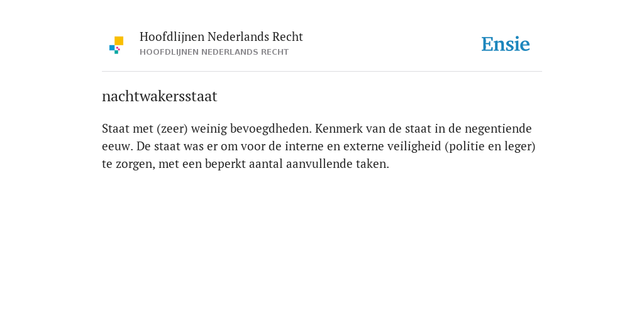Image resolution: width=644 pixels, height=322 pixels.
Task: Click the words 'aanvullende taken'
Action: (x=336, y=164)
